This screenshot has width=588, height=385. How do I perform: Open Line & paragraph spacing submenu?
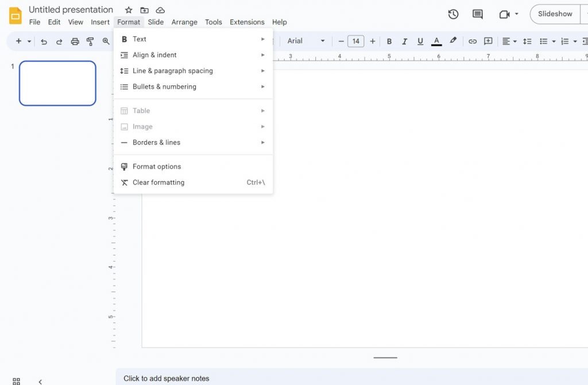(193, 71)
